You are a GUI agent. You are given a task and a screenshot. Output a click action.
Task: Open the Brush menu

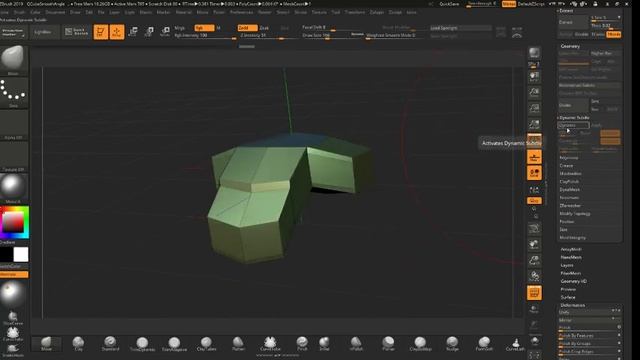pos(19,12)
